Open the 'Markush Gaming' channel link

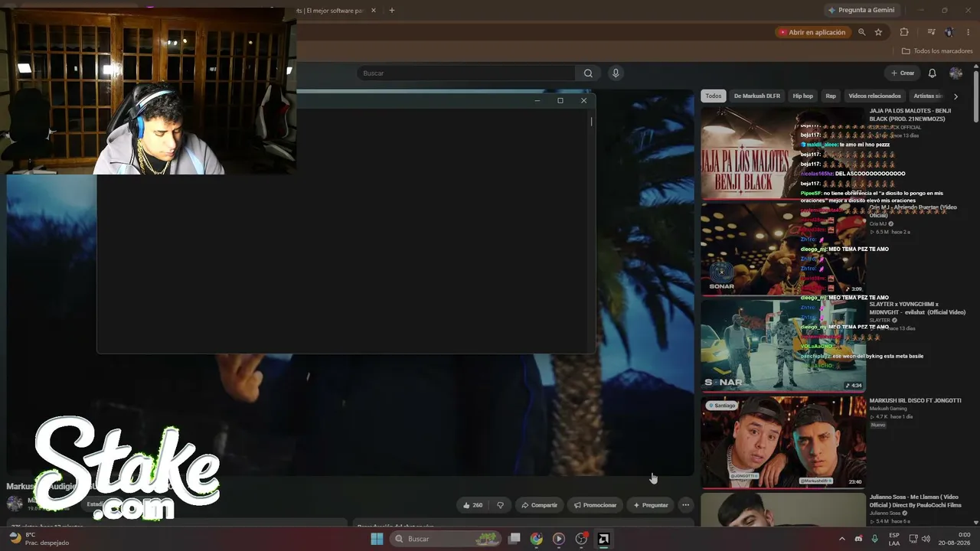[x=888, y=409]
